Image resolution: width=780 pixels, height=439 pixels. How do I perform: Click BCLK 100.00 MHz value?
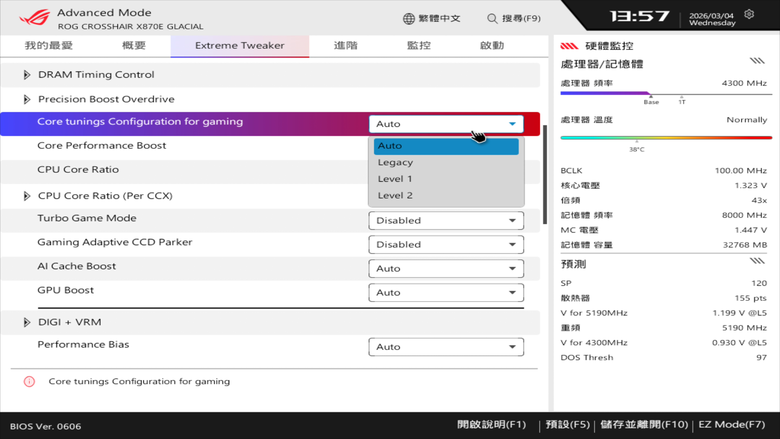[x=741, y=171]
